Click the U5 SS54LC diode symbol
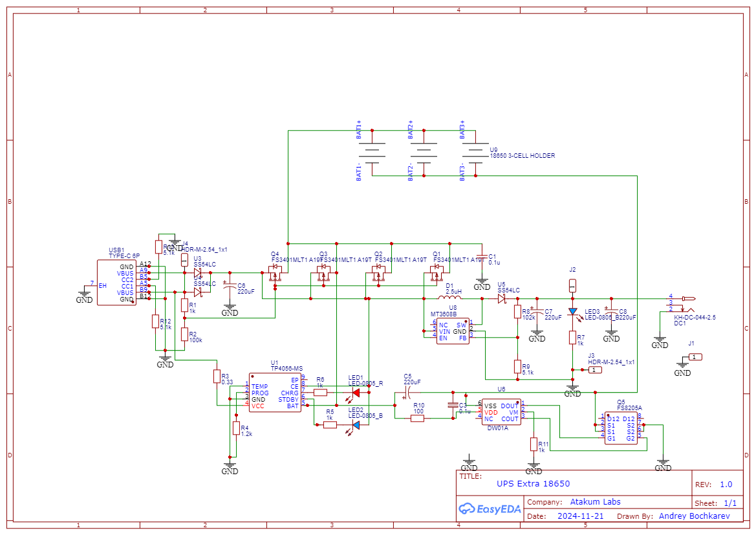This screenshot has height=535, width=756. pyautogui.click(x=501, y=299)
